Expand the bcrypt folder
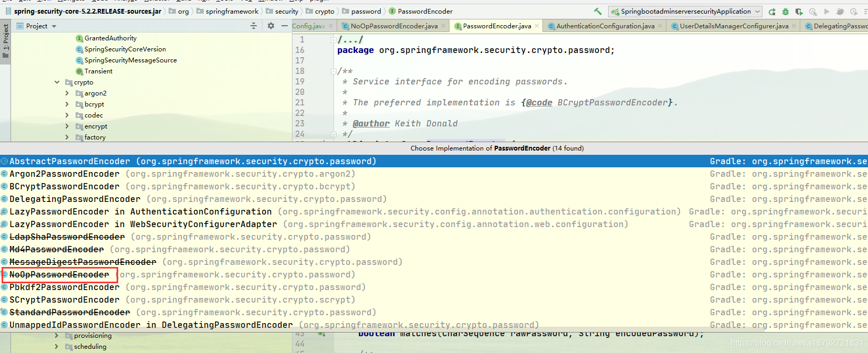 (x=67, y=104)
